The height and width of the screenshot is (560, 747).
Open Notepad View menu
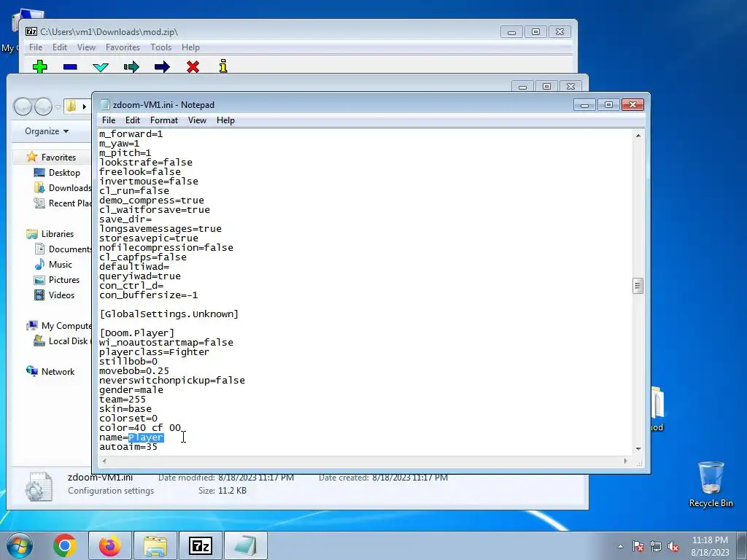tap(197, 120)
